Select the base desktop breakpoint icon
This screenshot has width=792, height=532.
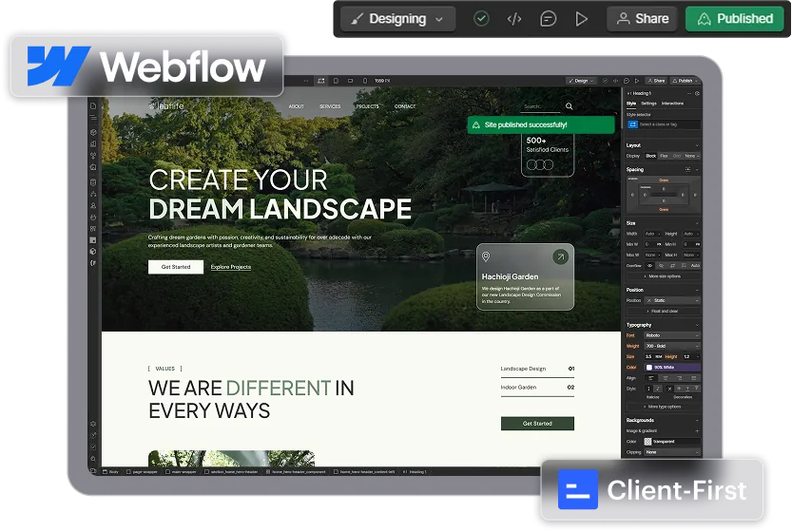click(x=321, y=81)
